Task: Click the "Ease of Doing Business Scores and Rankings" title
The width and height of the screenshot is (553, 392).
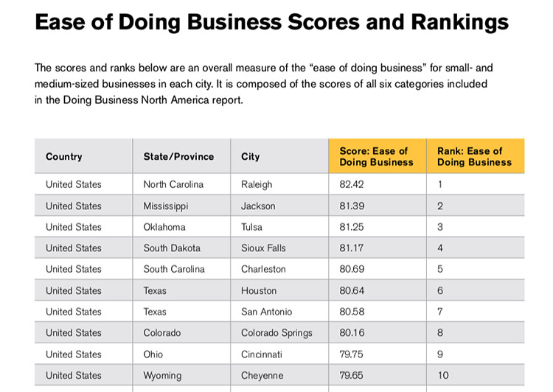Action: click(x=271, y=22)
